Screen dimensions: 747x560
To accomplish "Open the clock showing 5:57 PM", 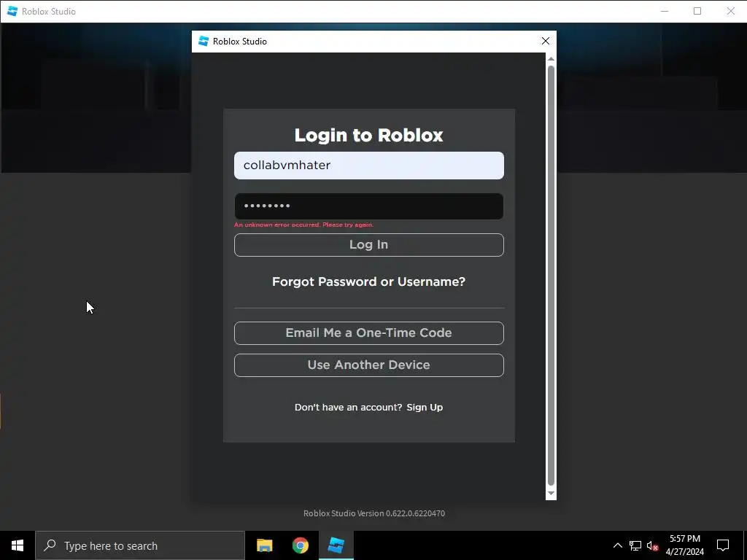I will pos(684,545).
